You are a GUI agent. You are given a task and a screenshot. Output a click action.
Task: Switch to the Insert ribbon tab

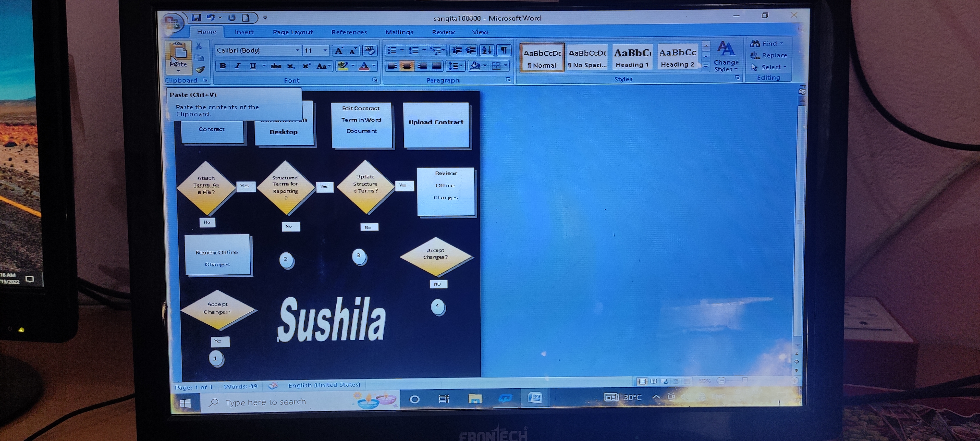pyautogui.click(x=244, y=32)
